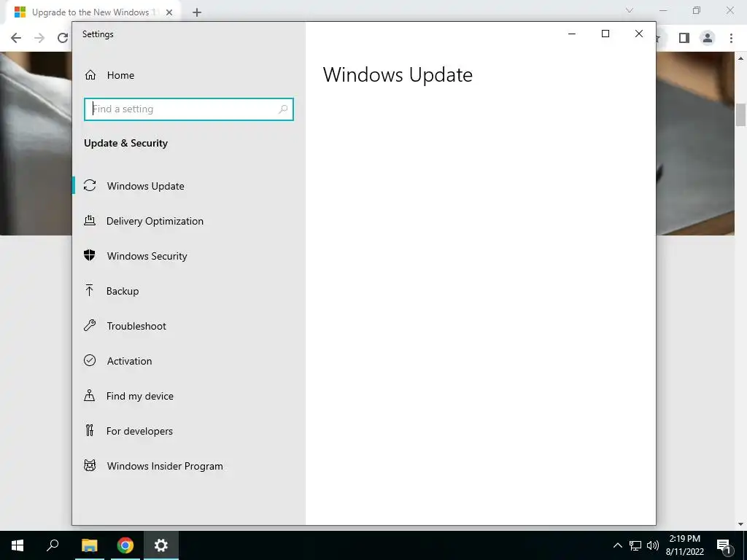The height and width of the screenshot is (560, 747).
Task: Click the Windows Update refresh arrows icon
Action: 90,185
